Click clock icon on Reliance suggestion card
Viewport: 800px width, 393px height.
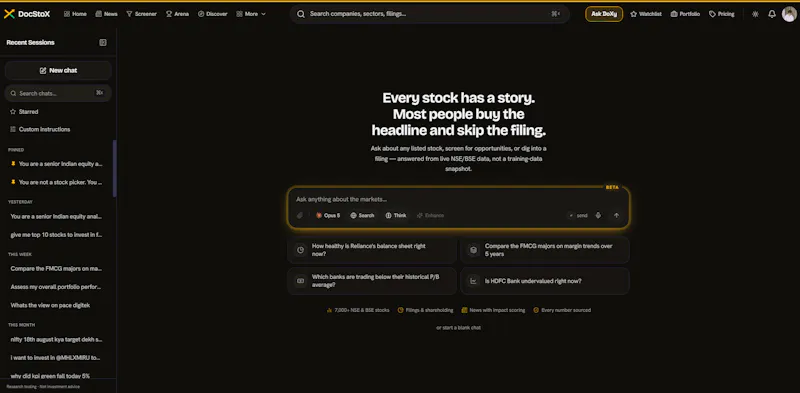pyautogui.click(x=301, y=250)
